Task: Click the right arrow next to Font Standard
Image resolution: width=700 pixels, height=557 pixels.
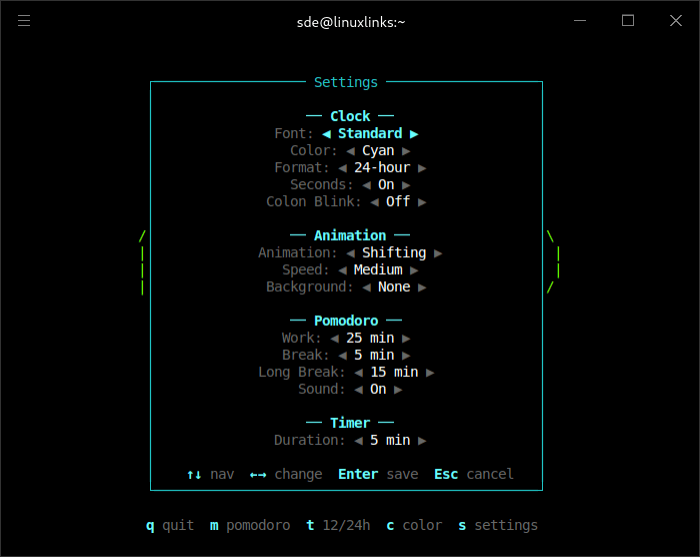Action: click(414, 134)
